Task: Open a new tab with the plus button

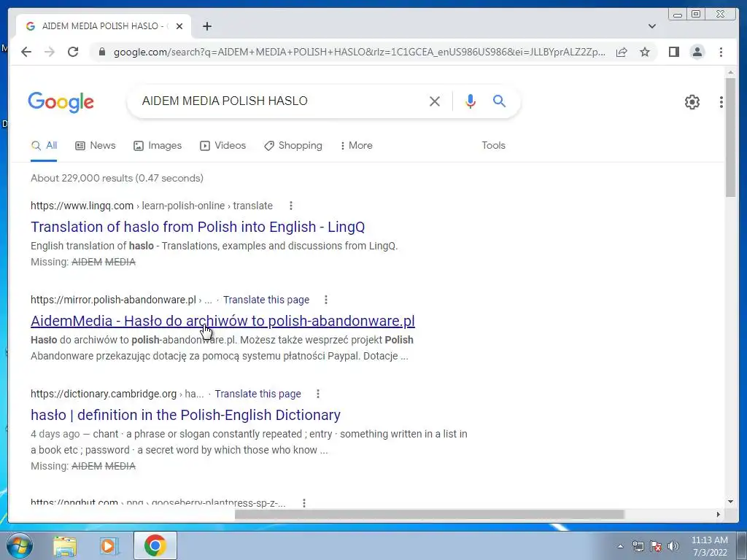Action: [x=206, y=26]
